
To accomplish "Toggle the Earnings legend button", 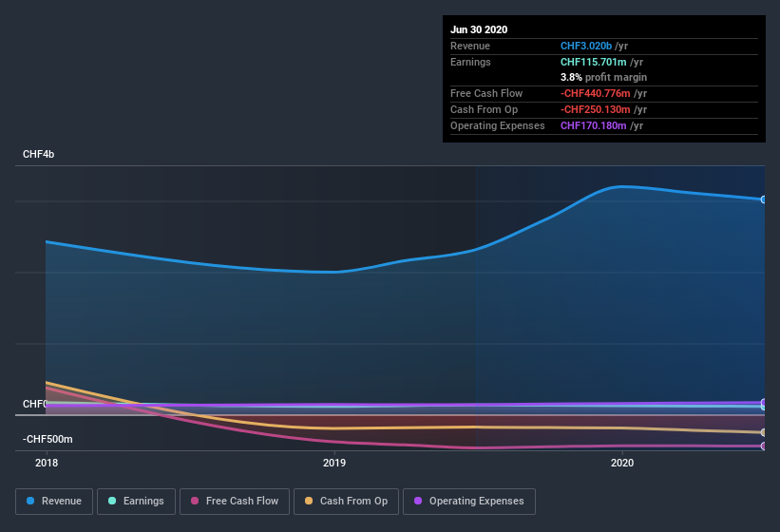I will pyautogui.click(x=136, y=502).
